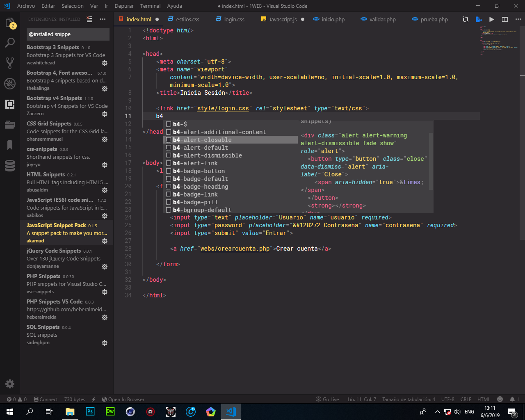
Task: Switch to the validar.php tab
Action: 381,19
